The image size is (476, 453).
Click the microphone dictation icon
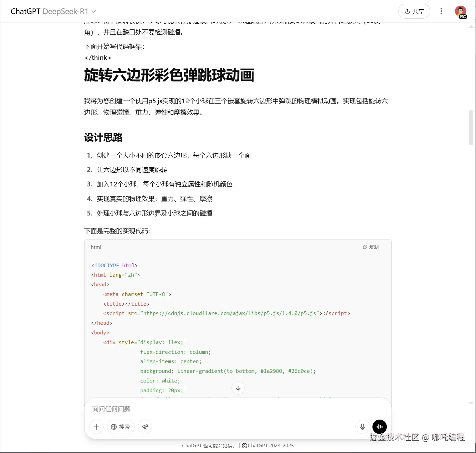(362, 427)
